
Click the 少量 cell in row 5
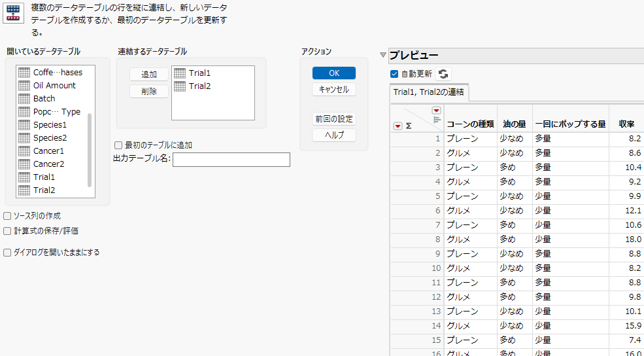[x=571, y=196]
